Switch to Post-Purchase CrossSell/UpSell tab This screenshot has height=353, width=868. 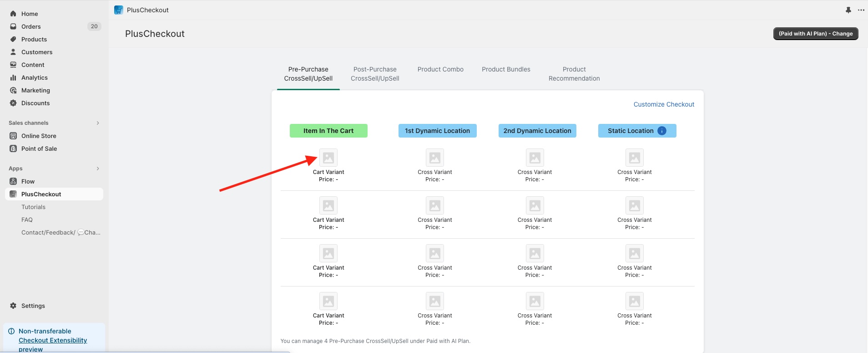(x=375, y=74)
